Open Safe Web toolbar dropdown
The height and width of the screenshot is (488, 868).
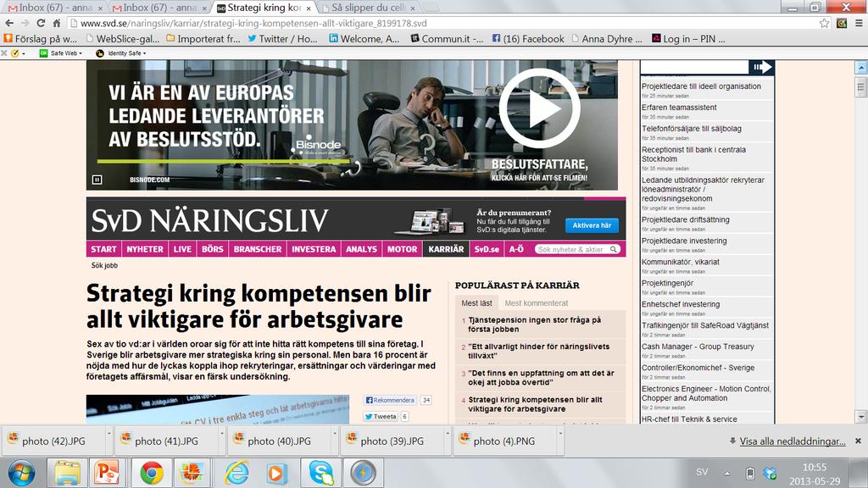pyautogui.click(x=61, y=53)
